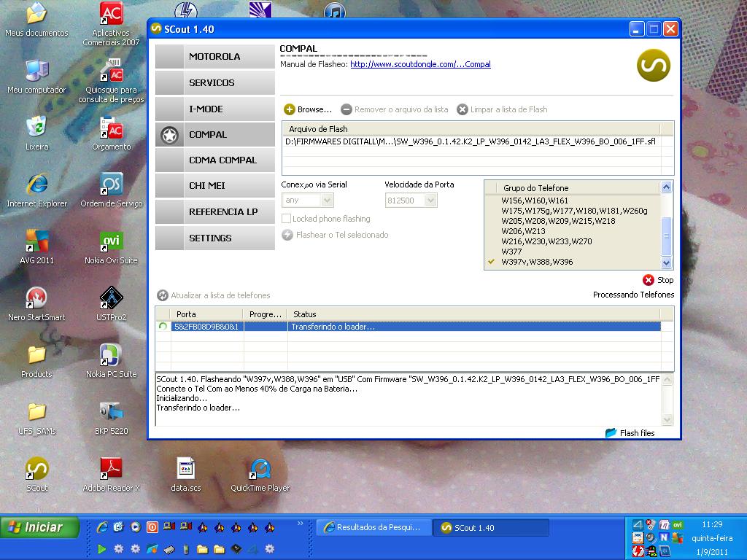
Task: Click Flashear o Tel selecionado
Action: (335, 235)
